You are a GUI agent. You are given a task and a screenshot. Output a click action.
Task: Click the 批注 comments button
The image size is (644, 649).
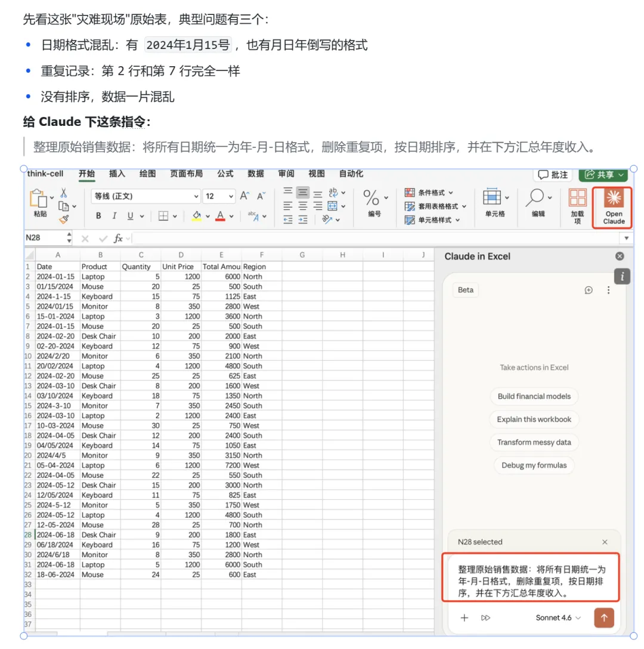click(553, 175)
